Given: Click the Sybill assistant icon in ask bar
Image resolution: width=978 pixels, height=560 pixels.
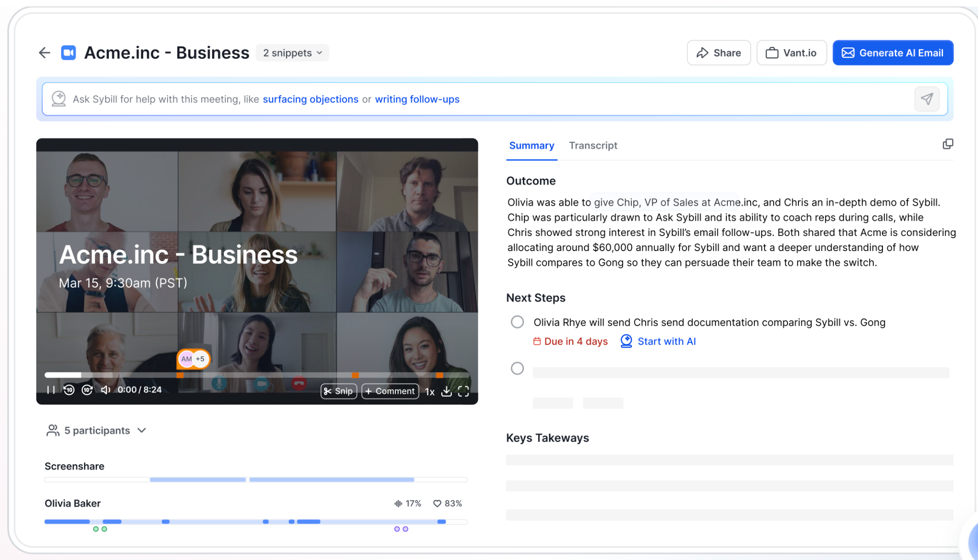Looking at the screenshot, I should click(x=58, y=99).
